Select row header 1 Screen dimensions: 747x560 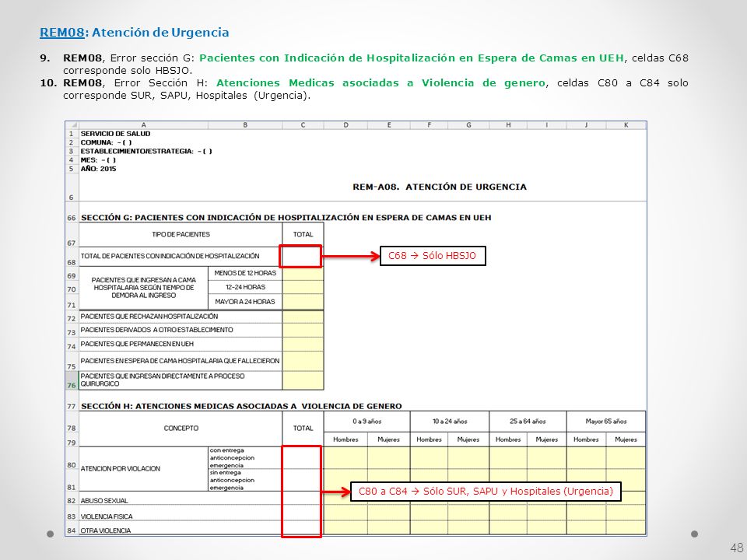coord(72,134)
